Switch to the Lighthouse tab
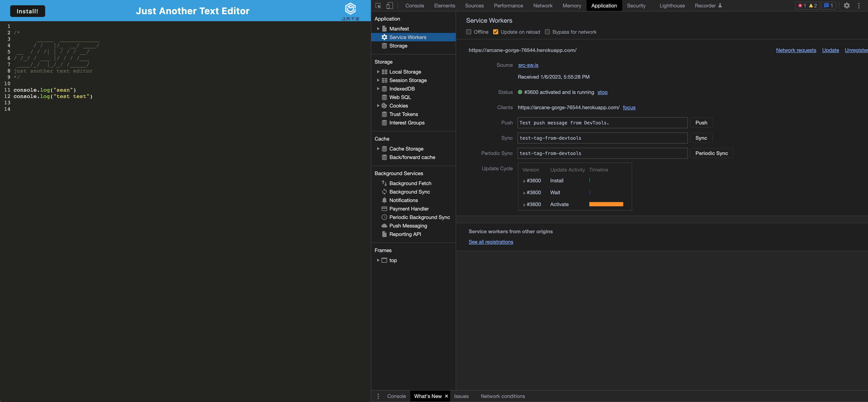The image size is (868, 402). 672,6
